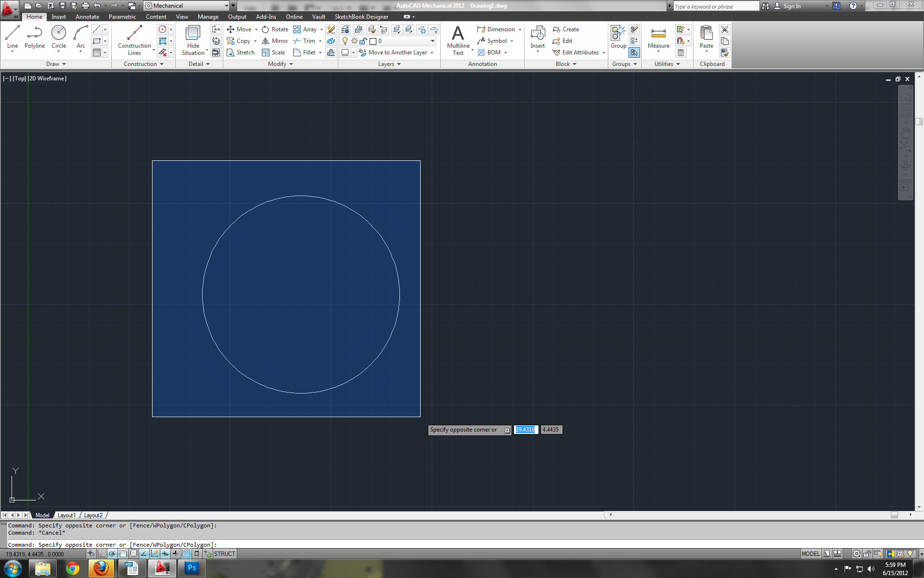924x578 pixels.
Task: Expand the Draw panel options
Action: click(x=55, y=63)
